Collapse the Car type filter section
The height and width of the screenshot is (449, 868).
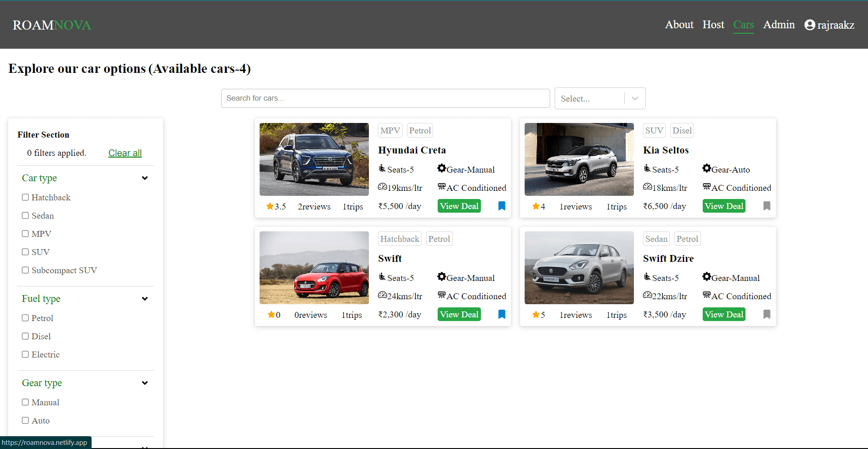point(145,178)
